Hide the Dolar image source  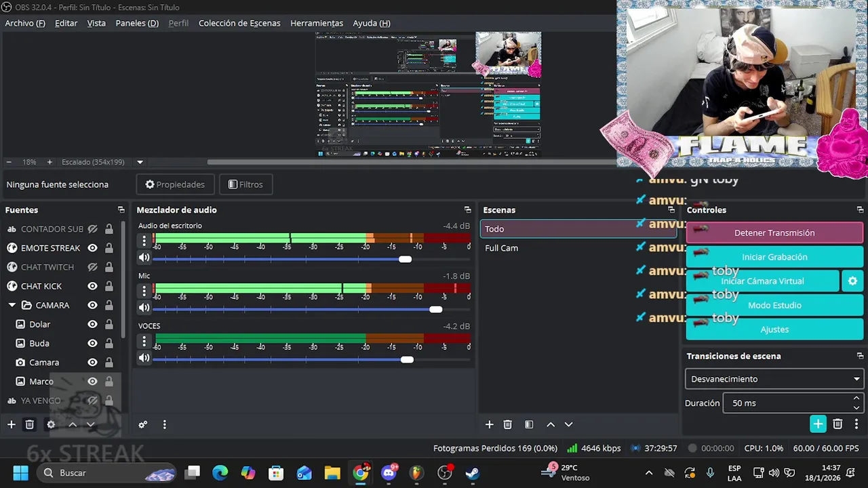coord(93,324)
